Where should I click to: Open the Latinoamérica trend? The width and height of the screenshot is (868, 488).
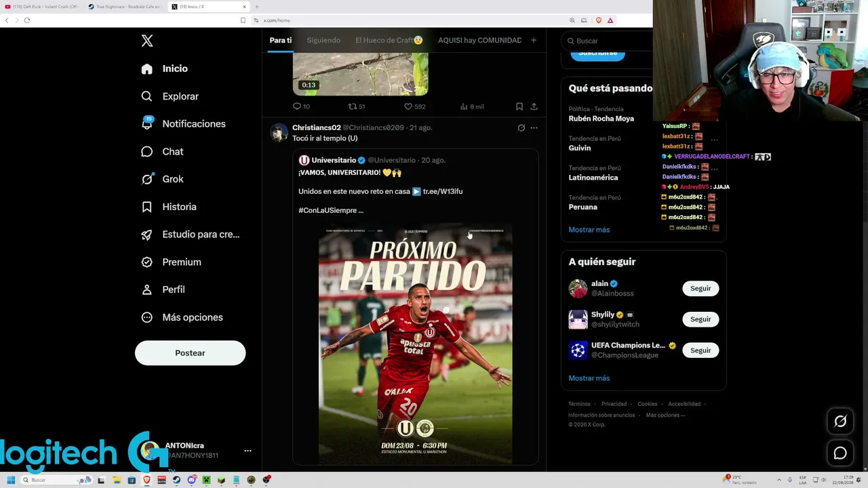pos(593,178)
